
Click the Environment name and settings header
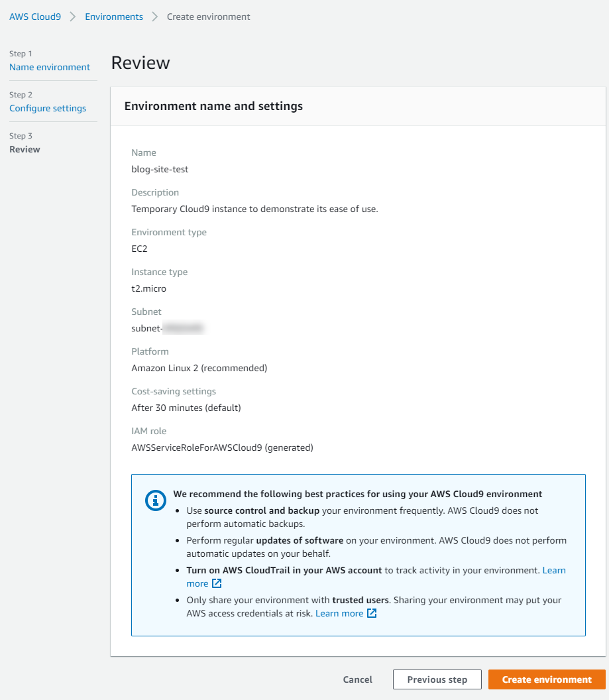(x=213, y=106)
